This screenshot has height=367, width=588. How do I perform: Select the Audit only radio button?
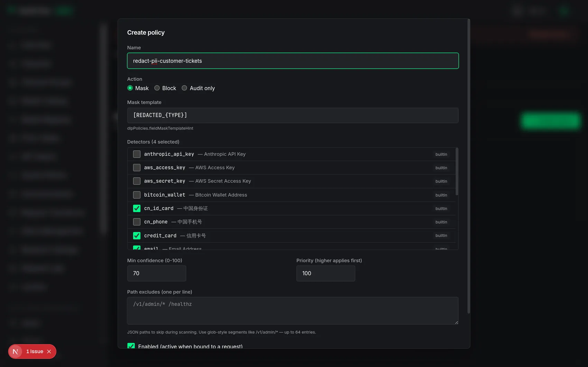184,88
